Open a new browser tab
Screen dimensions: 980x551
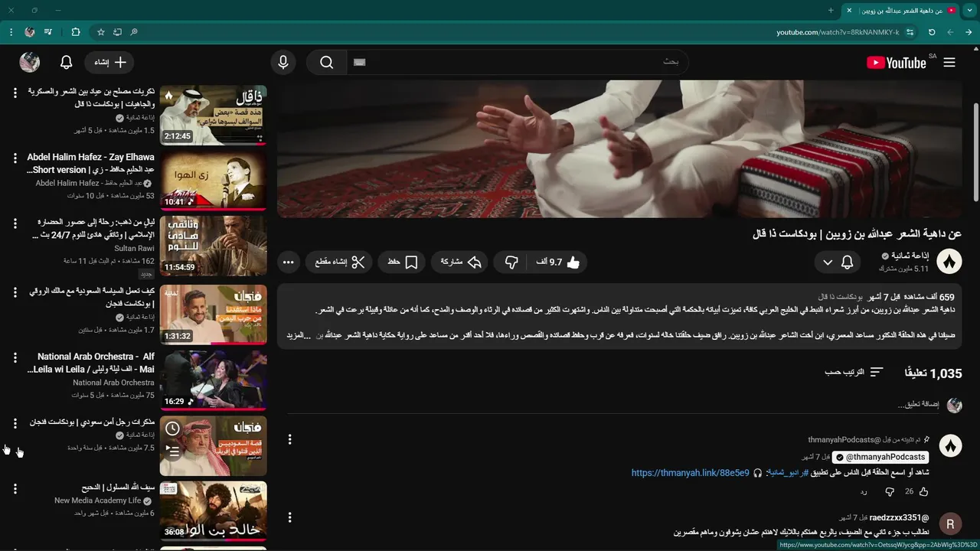click(x=831, y=10)
